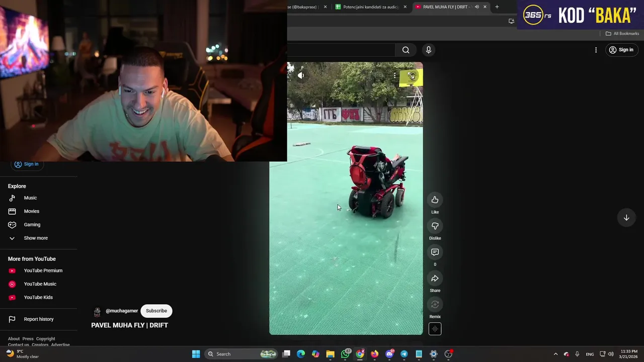Switch to Potencijalni kandidati spreadsheet tab
Image resolution: width=644 pixels, height=362 pixels.
[x=371, y=7]
